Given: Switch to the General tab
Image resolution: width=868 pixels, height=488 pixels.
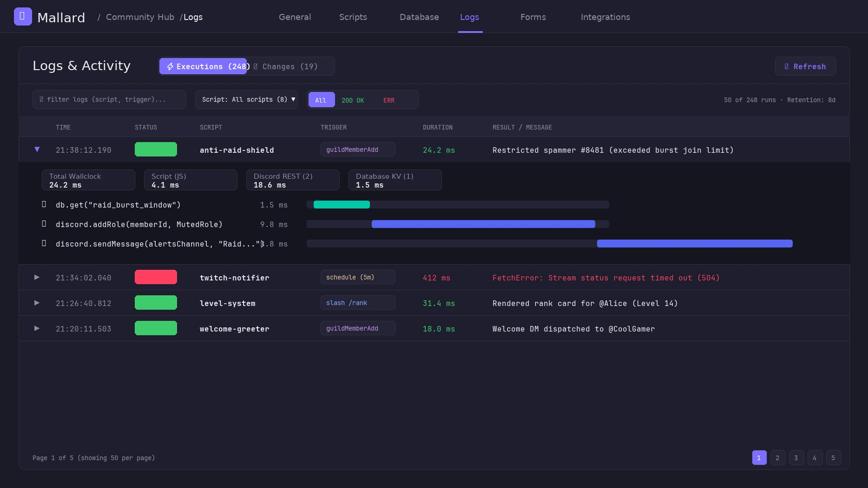Looking at the screenshot, I should point(295,17).
